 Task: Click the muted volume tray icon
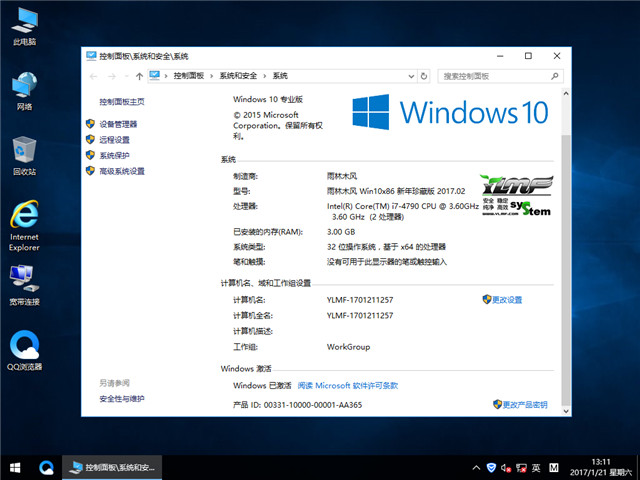click(506, 468)
